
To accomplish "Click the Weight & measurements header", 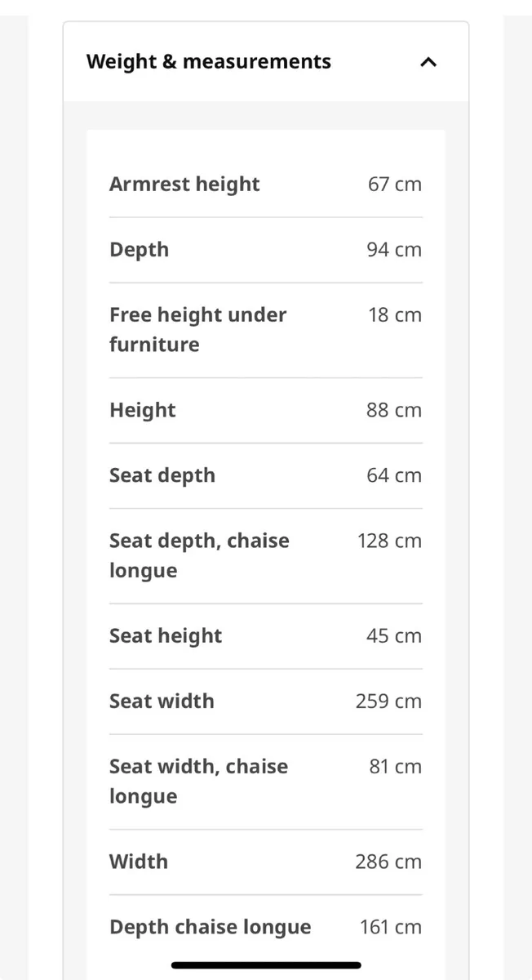I will point(266,62).
